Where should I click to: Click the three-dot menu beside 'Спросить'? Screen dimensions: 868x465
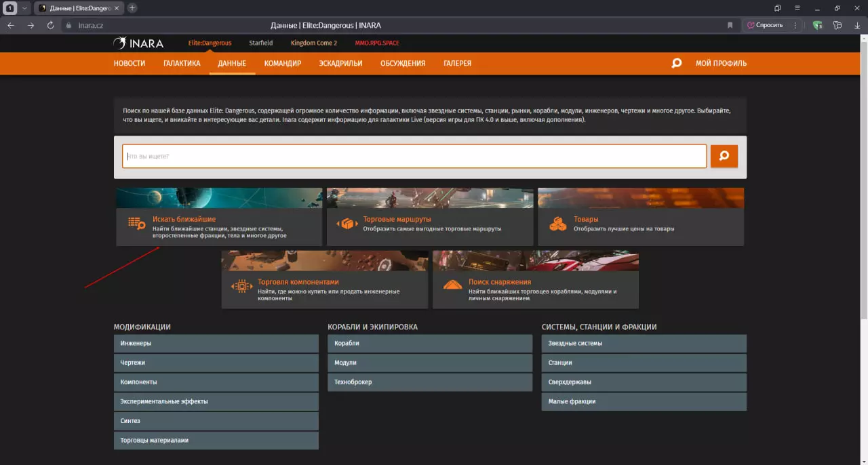pos(795,25)
